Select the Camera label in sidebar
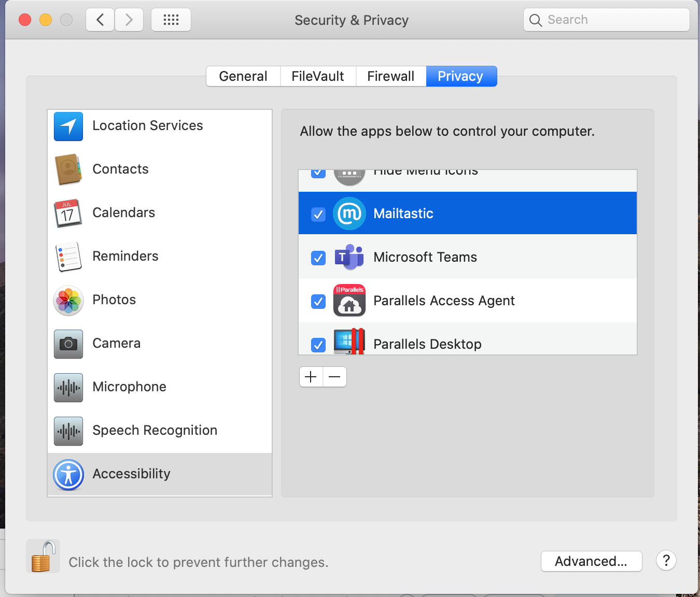The image size is (700, 597). [x=117, y=343]
